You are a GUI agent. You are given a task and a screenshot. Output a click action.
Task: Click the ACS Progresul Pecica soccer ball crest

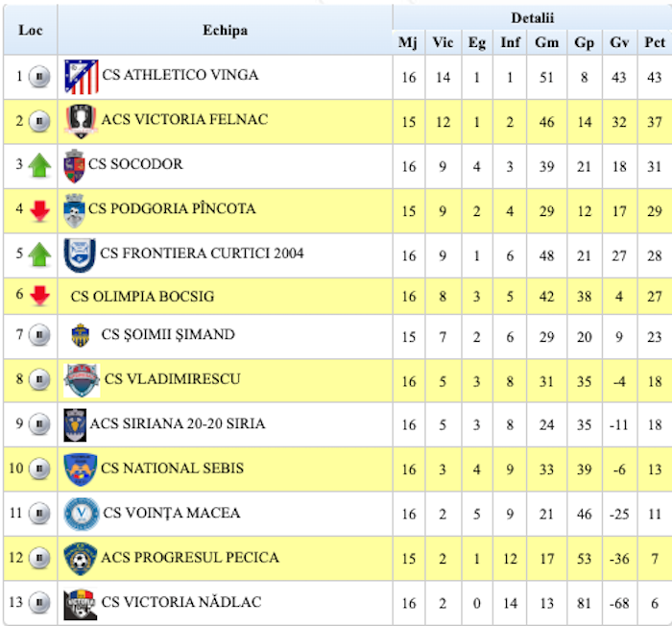[x=80, y=558]
